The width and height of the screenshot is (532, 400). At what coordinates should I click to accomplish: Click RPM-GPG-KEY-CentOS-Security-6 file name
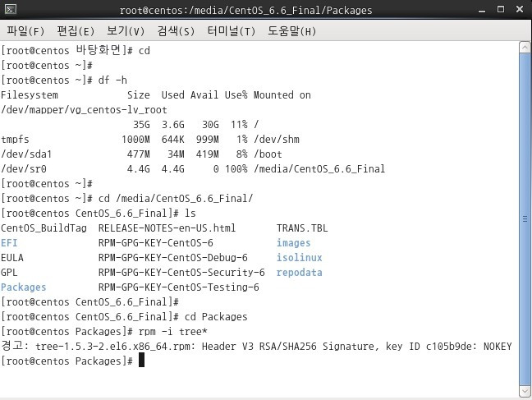tap(181, 273)
